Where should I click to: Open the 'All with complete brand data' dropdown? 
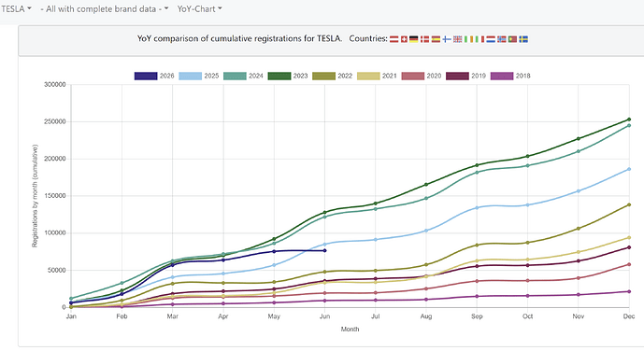click(105, 9)
